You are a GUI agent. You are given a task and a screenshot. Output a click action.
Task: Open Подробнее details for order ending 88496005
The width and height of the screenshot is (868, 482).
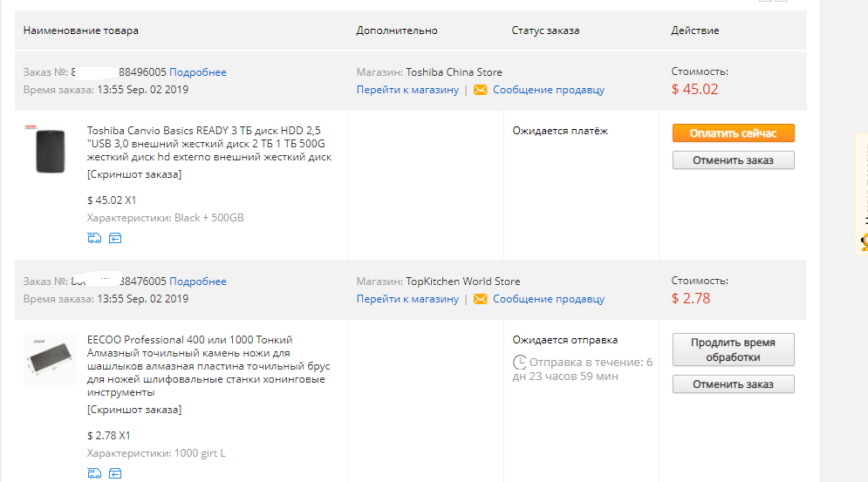point(198,72)
